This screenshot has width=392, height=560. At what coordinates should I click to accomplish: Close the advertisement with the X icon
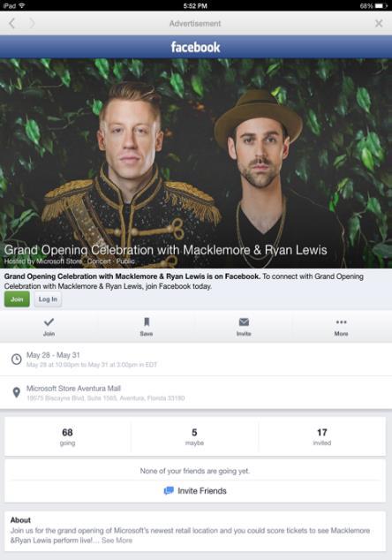click(x=379, y=24)
